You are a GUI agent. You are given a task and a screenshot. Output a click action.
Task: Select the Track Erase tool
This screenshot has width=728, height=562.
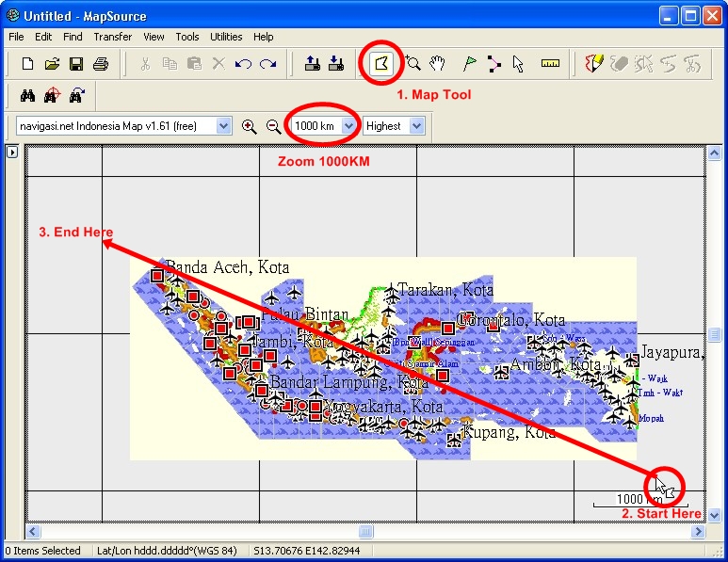(x=619, y=64)
